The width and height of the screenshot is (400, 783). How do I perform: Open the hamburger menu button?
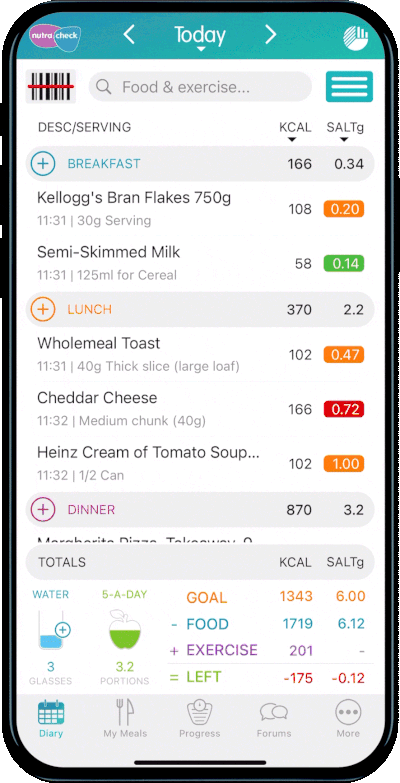[x=350, y=87]
